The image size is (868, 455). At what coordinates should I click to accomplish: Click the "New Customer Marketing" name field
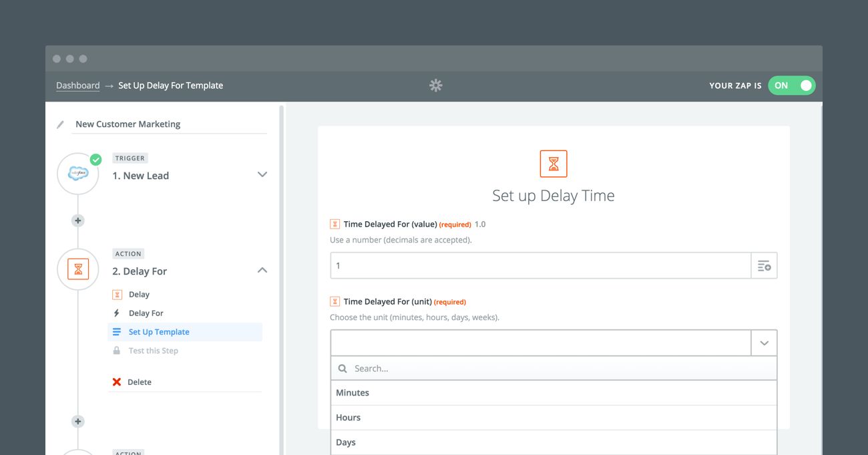pyautogui.click(x=170, y=124)
